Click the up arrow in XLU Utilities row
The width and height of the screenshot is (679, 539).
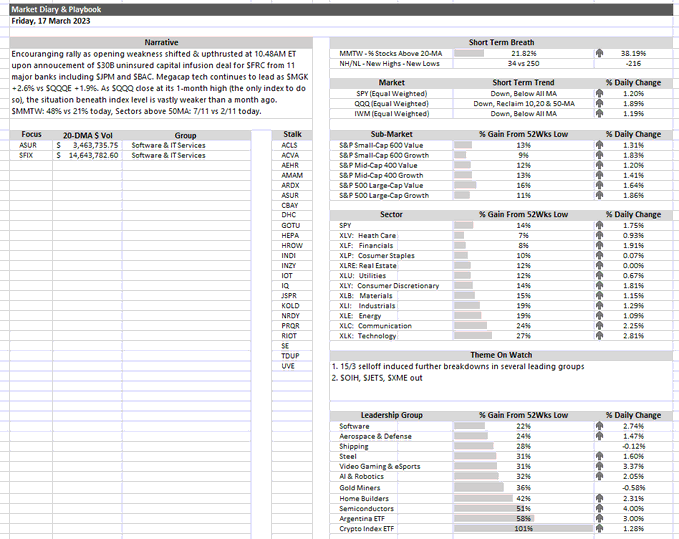599,275
